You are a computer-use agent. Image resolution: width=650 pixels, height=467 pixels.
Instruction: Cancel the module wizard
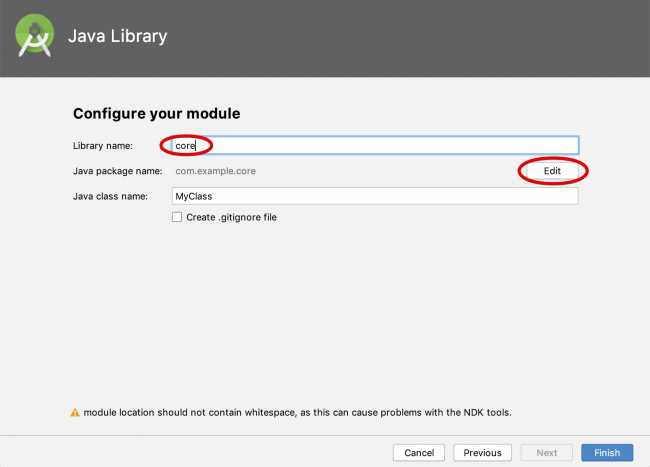(419, 452)
